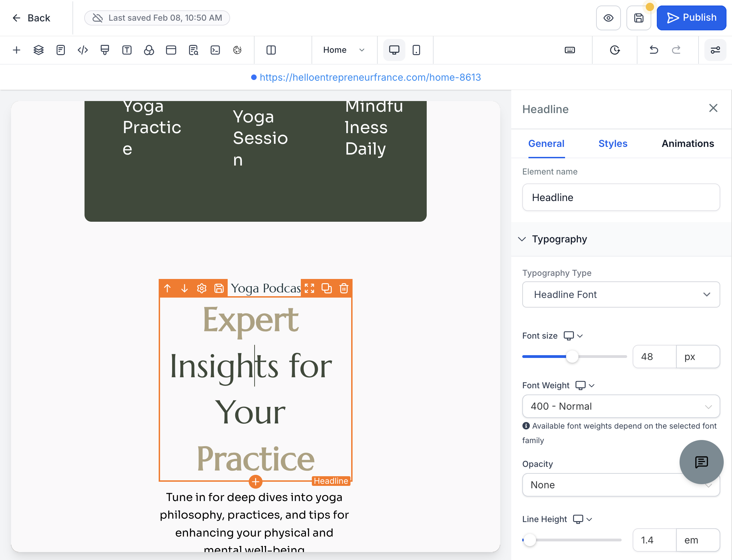Click the add element plus icon in toolbar
The height and width of the screenshot is (560, 732).
(17, 50)
